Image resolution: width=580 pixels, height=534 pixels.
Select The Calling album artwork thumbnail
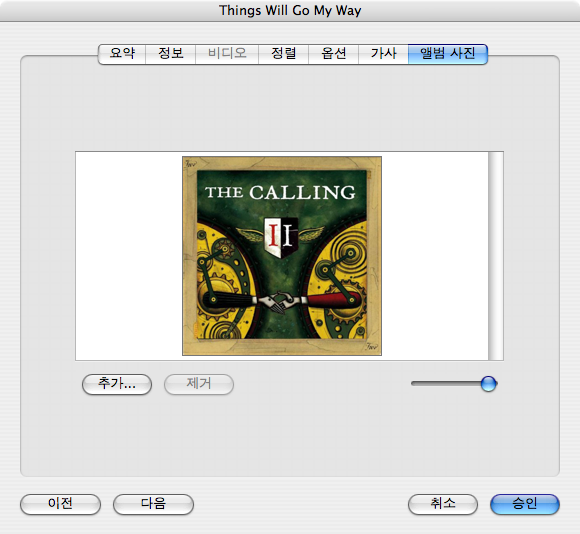click(x=282, y=256)
